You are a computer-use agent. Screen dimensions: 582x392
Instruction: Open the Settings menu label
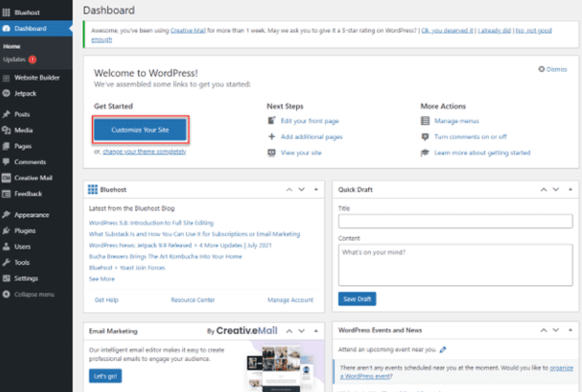tap(26, 278)
